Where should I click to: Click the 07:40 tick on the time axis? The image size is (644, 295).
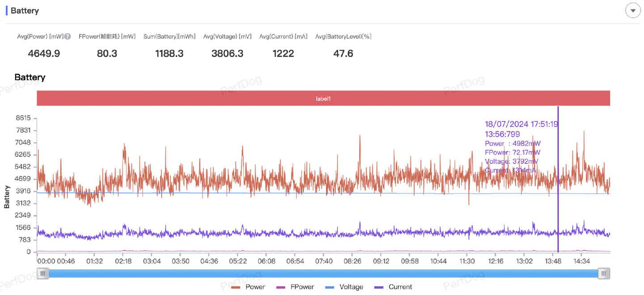(324, 261)
